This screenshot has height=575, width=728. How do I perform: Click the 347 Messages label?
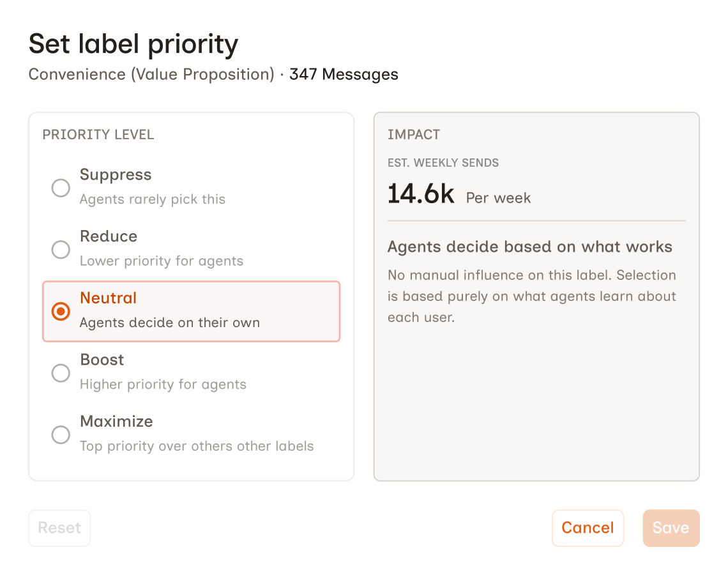344,74
